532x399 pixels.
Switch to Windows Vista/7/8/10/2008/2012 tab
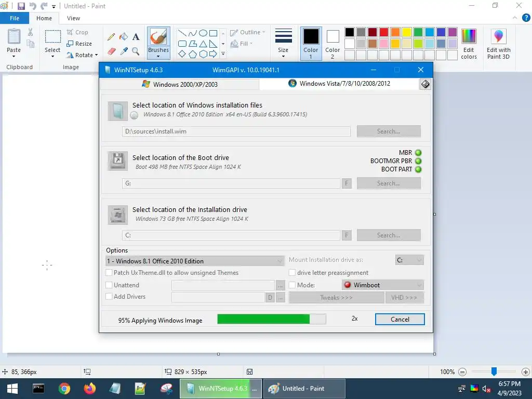point(339,84)
